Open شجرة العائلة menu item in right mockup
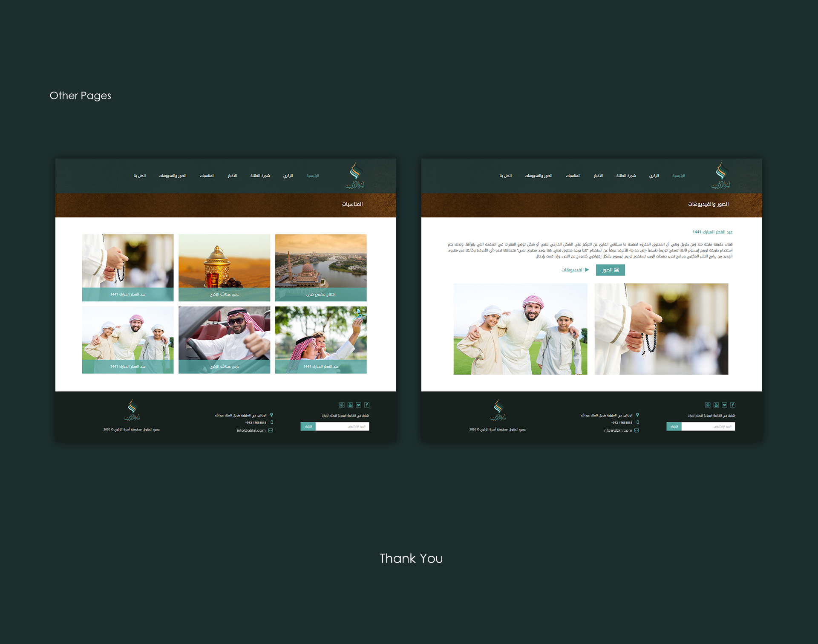 (x=626, y=176)
